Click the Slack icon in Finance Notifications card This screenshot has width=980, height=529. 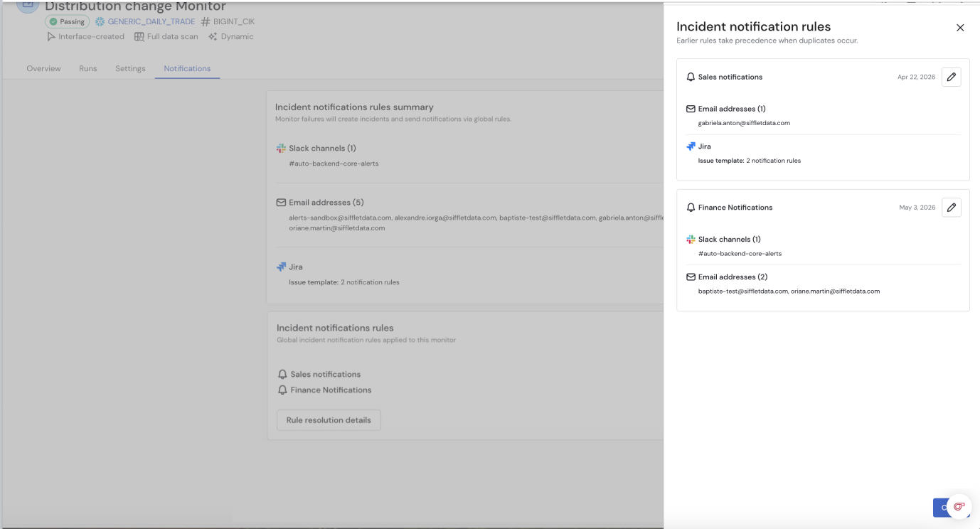tap(691, 240)
